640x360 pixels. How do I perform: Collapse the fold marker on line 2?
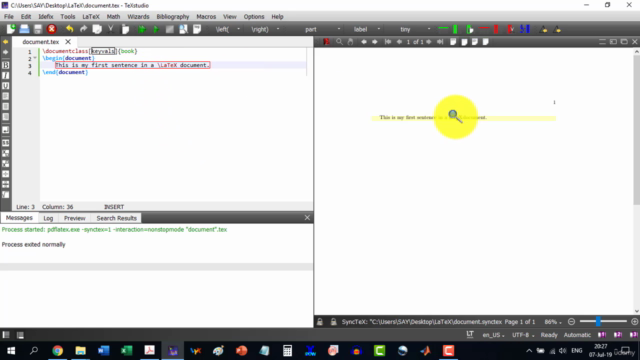[35, 58]
